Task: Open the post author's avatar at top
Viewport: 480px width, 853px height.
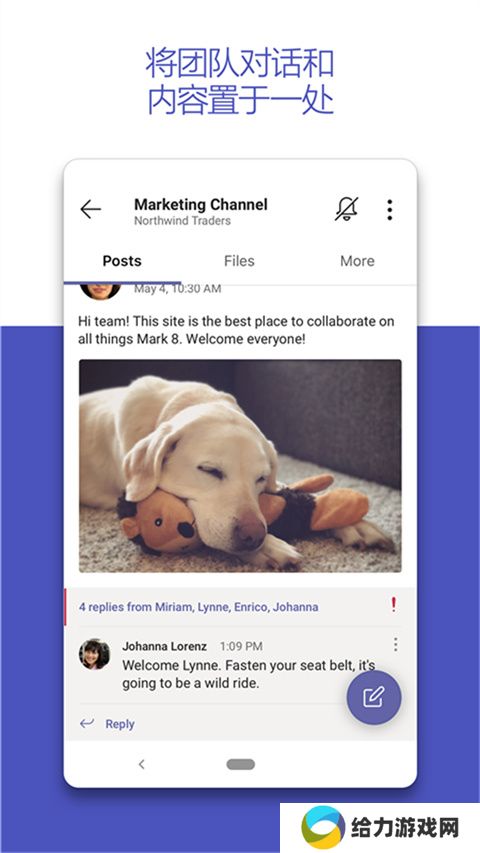Action: (x=101, y=291)
